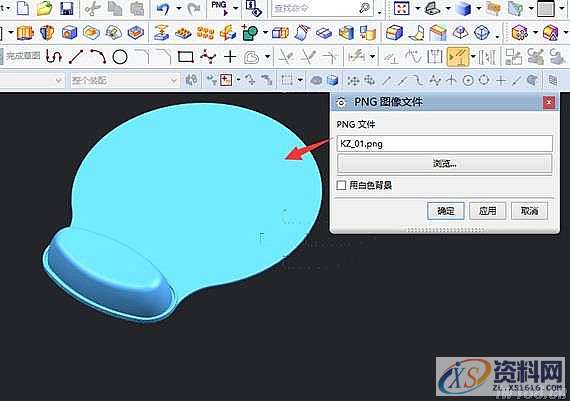570x401 pixels.
Task: Click the Fit view icon
Action: pyautogui.click(x=401, y=8)
